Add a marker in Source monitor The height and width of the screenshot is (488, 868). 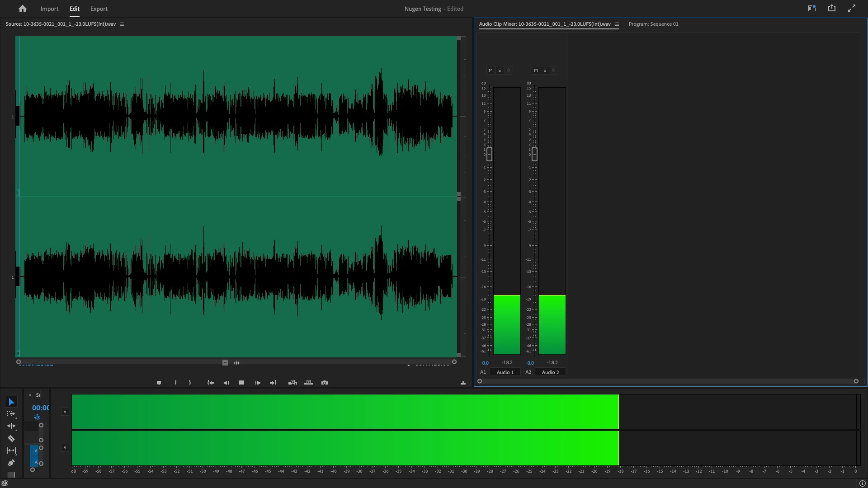coord(159,383)
